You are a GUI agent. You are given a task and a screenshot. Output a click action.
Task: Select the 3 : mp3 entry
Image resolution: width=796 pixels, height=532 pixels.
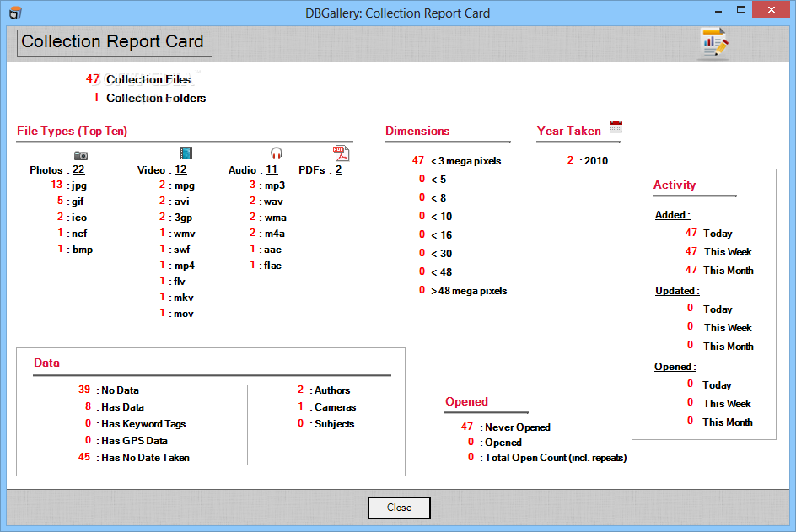coord(267,185)
